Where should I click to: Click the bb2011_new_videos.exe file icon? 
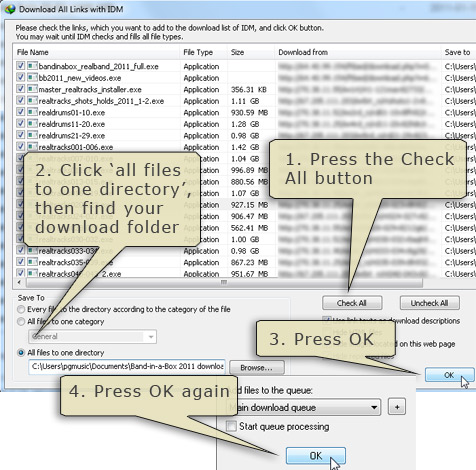(32, 77)
